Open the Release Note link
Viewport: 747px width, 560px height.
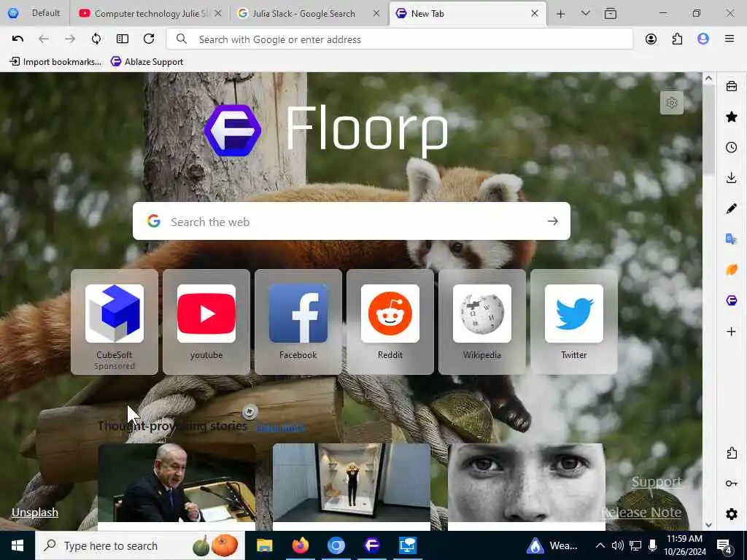tap(641, 513)
